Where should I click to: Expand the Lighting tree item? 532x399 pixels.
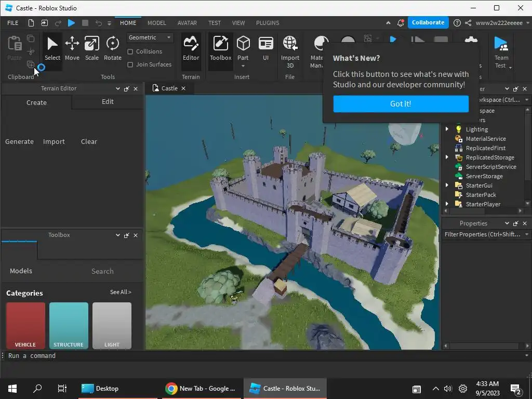coord(447,129)
